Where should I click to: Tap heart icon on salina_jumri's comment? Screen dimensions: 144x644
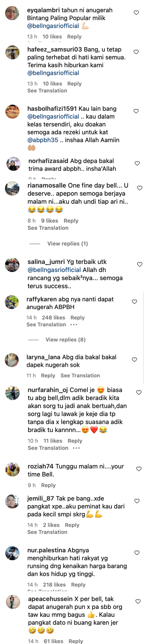coord(140,264)
